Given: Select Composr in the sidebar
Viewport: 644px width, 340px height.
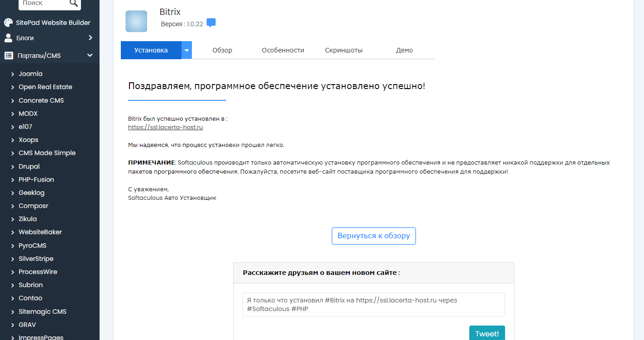Looking at the screenshot, I should 33,206.
